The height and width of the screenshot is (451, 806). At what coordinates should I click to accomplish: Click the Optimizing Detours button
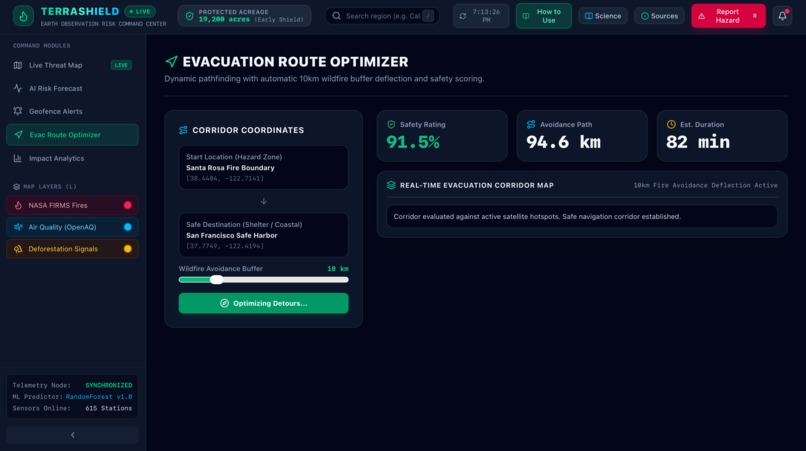coord(264,303)
